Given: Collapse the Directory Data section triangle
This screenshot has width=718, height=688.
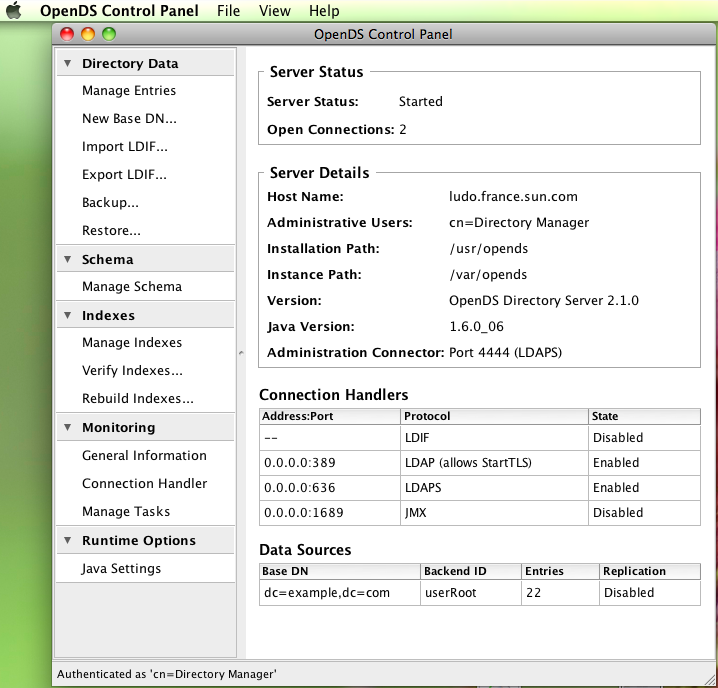Looking at the screenshot, I should coord(67,63).
